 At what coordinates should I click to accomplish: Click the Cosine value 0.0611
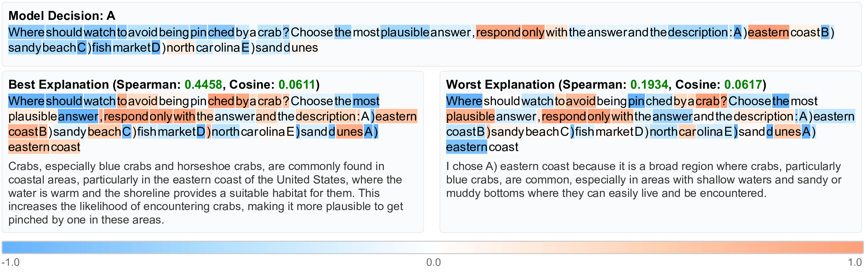(x=297, y=84)
